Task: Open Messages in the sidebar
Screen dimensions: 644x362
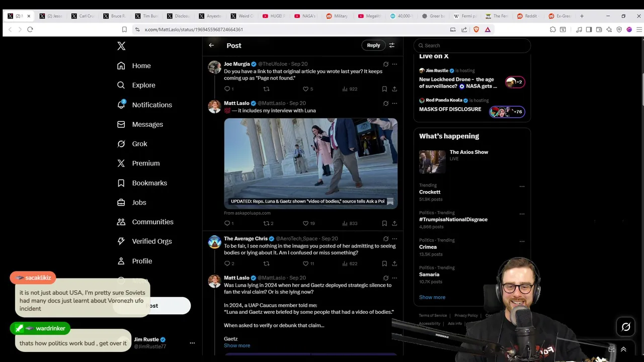Action: point(140,125)
